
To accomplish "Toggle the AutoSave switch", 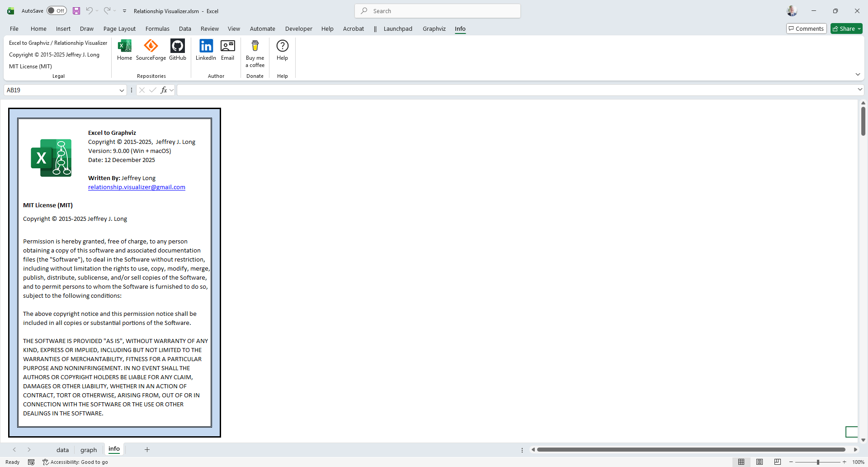I will coord(57,11).
